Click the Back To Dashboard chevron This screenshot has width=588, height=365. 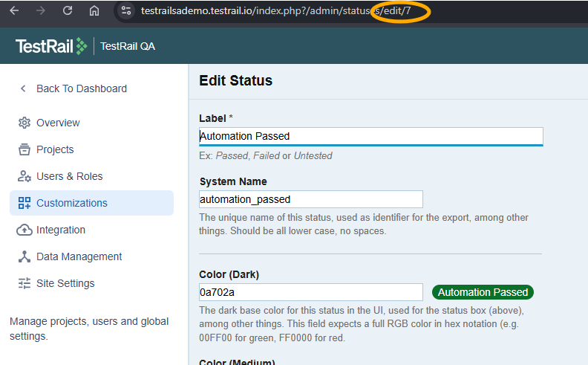coord(23,88)
